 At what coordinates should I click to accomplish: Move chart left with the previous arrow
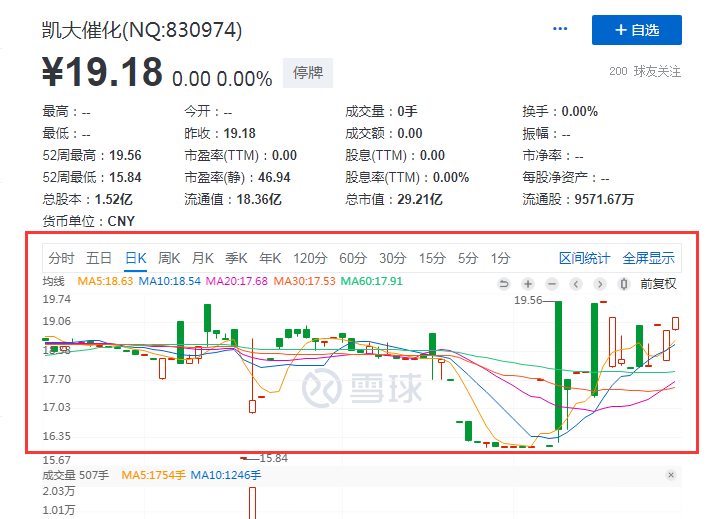[x=576, y=284]
